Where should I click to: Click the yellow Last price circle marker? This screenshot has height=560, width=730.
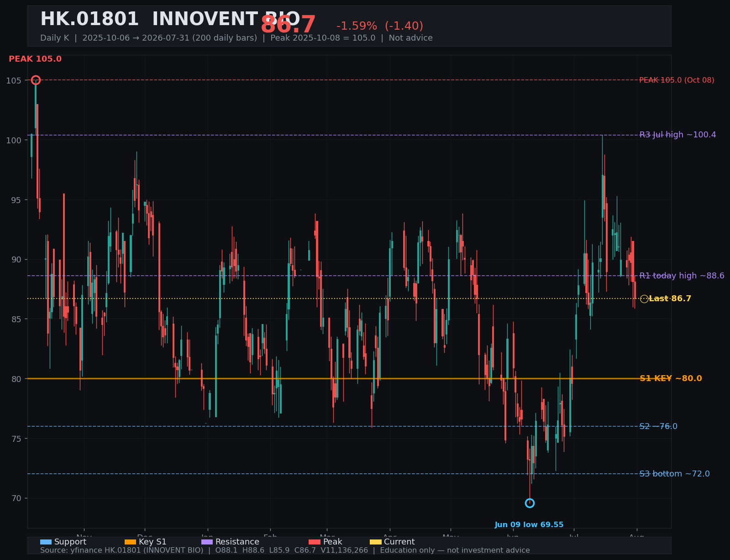pyautogui.click(x=644, y=299)
